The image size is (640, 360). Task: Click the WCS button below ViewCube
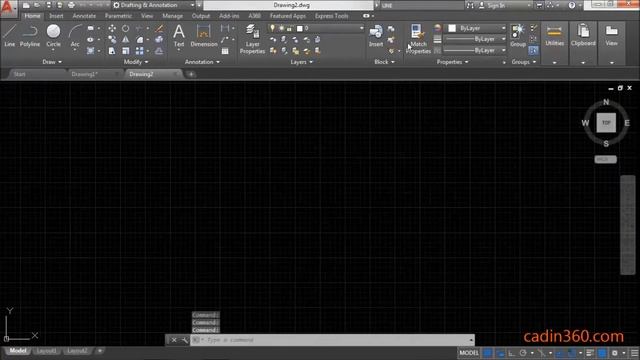[x=605, y=159]
